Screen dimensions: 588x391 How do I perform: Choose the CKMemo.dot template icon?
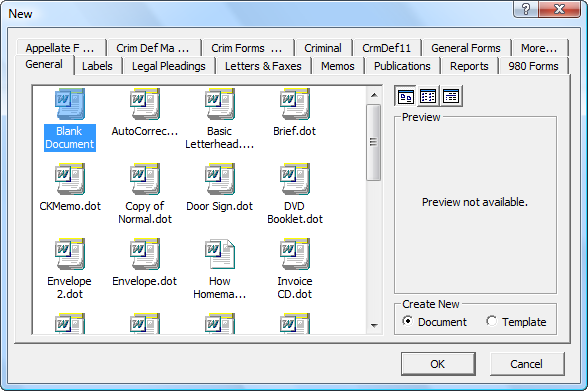pyautogui.click(x=70, y=179)
